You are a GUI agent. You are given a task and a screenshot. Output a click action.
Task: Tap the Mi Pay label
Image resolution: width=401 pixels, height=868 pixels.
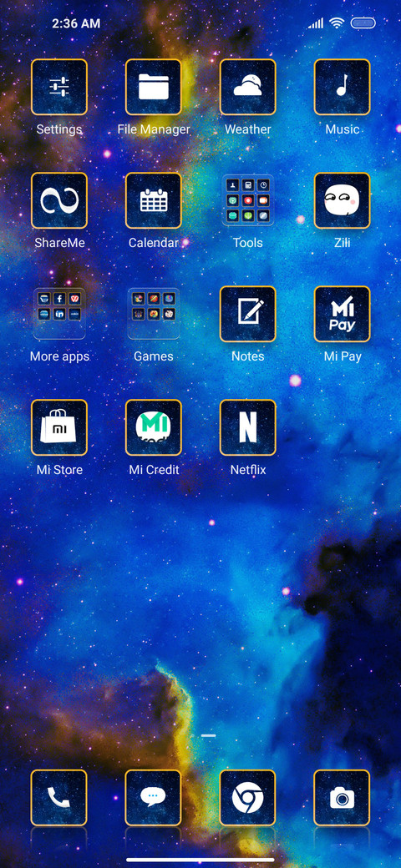[x=343, y=356]
